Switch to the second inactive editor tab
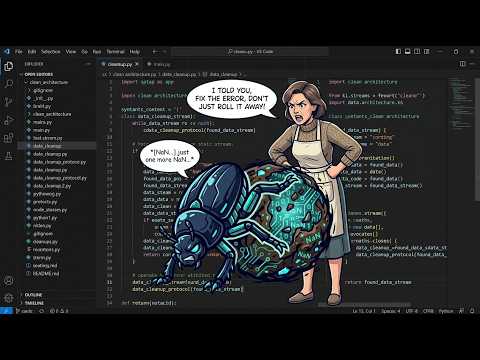Screen dimensions: 480x360 (159, 64)
